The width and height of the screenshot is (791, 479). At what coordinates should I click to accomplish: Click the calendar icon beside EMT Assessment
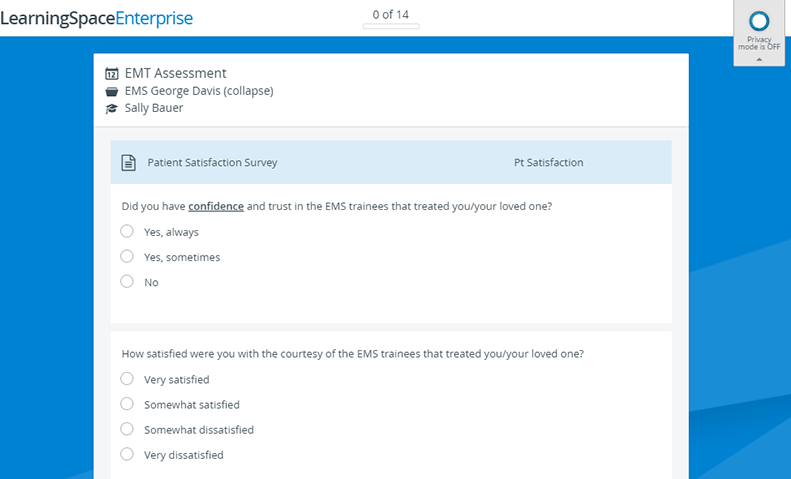[x=111, y=74]
